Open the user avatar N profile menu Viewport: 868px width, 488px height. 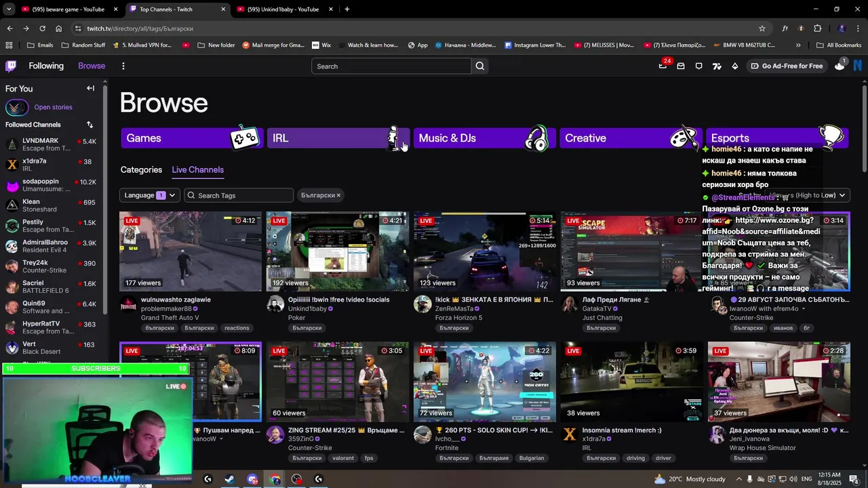point(858,66)
